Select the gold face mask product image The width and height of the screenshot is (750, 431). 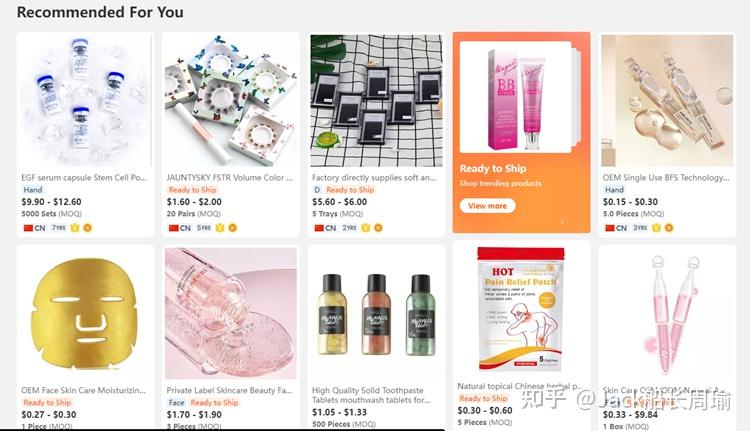coord(85,313)
